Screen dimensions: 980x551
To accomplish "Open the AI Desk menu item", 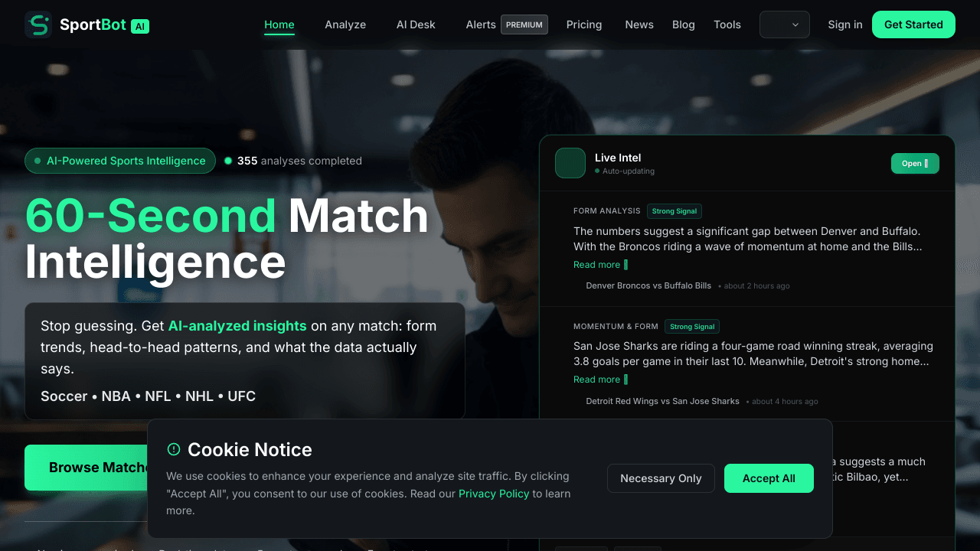I will 416,24.
